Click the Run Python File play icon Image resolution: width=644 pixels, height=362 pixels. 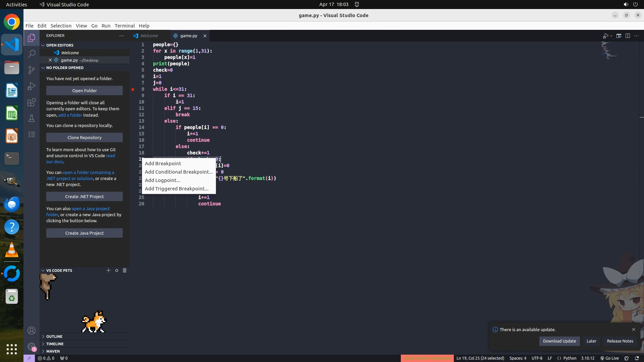[605, 36]
